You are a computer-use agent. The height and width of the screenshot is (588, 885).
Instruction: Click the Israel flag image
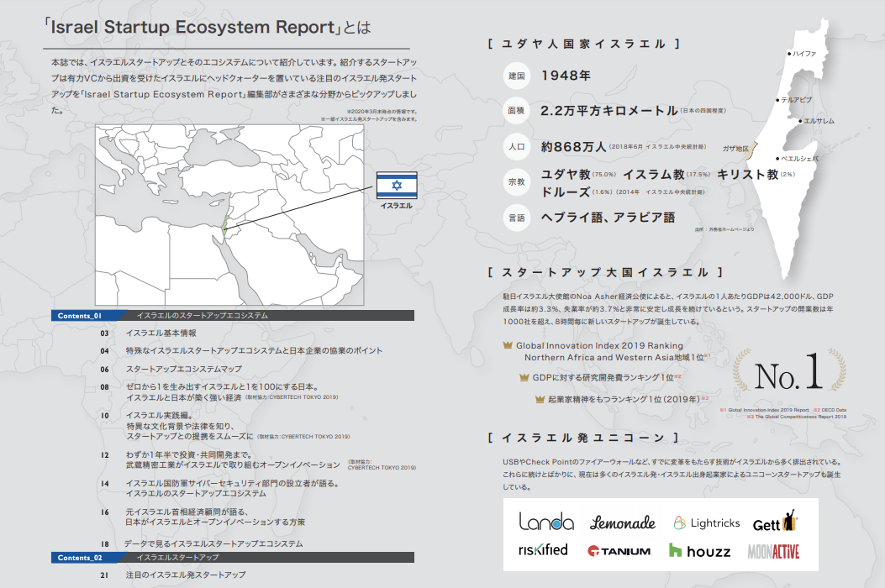(x=397, y=185)
